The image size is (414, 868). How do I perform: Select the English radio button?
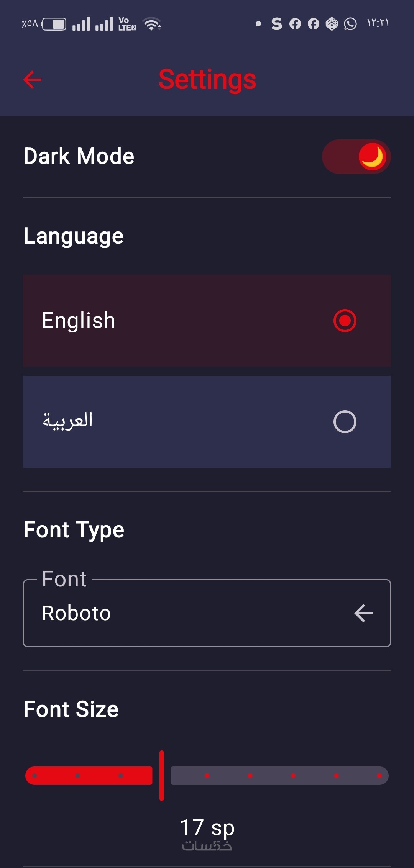(x=345, y=321)
